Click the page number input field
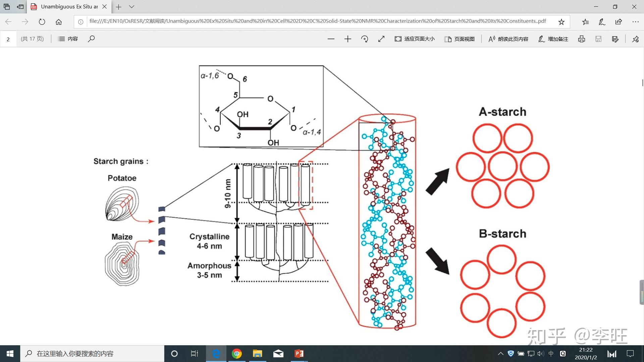Screen dimensions: 644x362 tap(8, 39)
